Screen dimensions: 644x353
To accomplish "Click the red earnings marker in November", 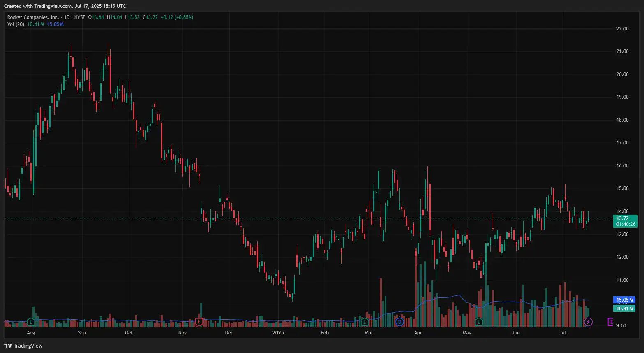I will tap(199, 321).
